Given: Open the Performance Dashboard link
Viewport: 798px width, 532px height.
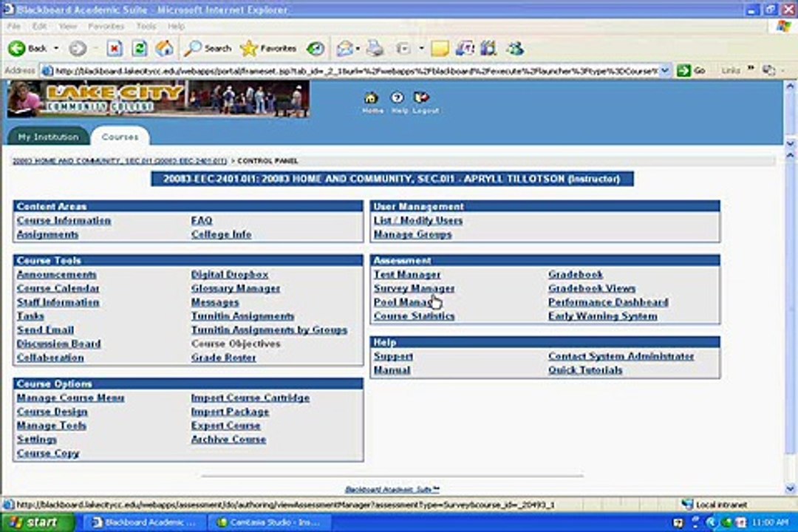Looking at the screenshot, I should point(608,302).
